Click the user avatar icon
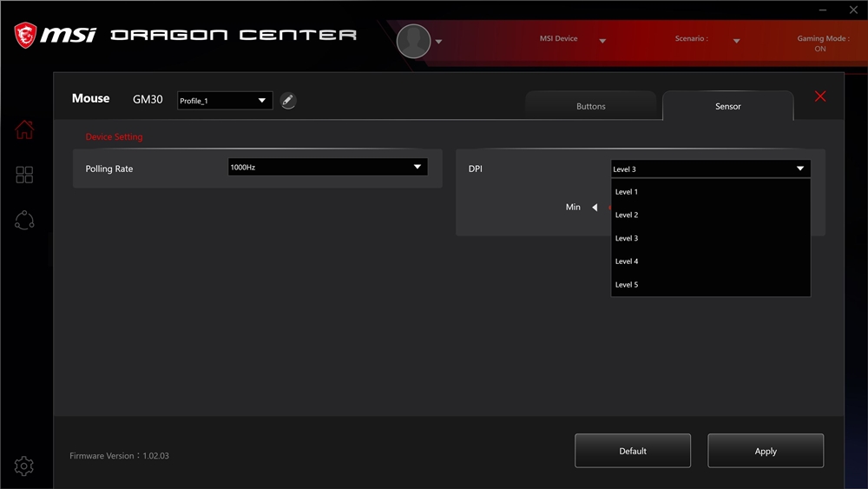 click(x=413, y=41)
